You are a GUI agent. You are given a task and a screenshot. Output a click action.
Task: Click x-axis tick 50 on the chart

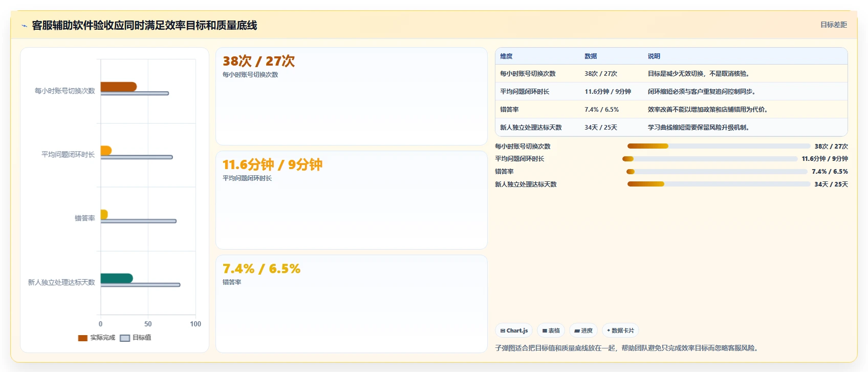148,324
